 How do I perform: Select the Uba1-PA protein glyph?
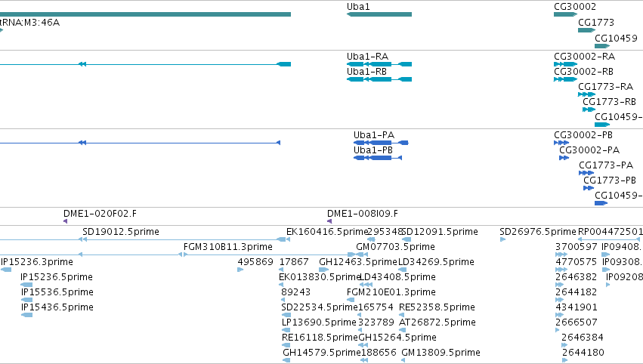381,143
